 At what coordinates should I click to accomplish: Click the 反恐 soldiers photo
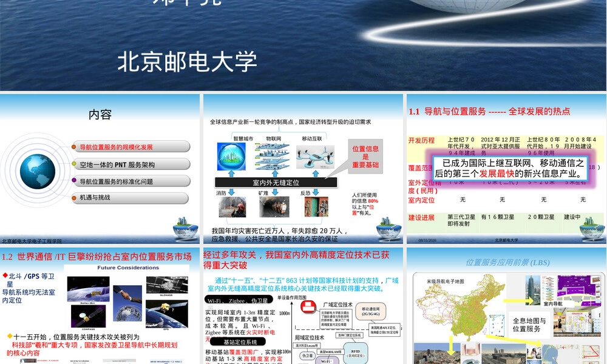tap(316, 207)
